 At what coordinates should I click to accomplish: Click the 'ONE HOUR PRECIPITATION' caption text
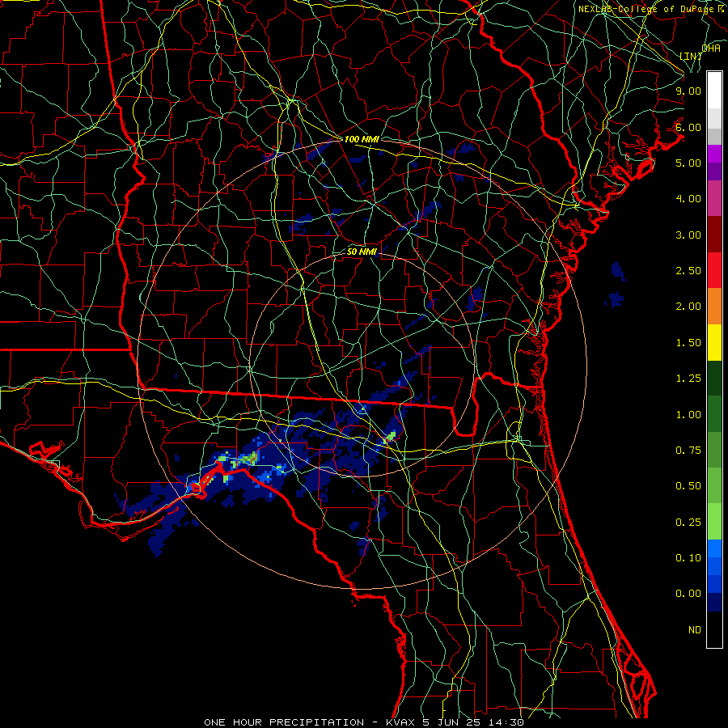point(284,722)
